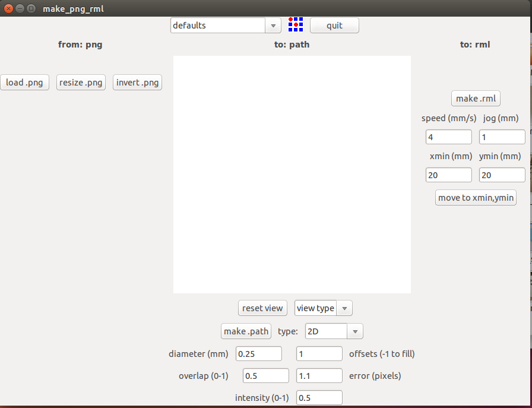The width and height of the screenshot is (532, 408).
Task: Maximize the make_png_rml window
Action: point(31,9)
